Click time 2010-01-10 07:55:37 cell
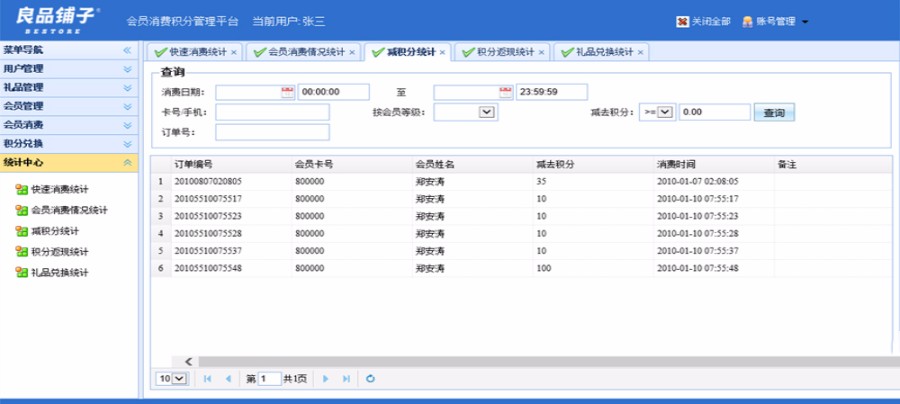Screen dimensions: 900x404 click(713, 251)
